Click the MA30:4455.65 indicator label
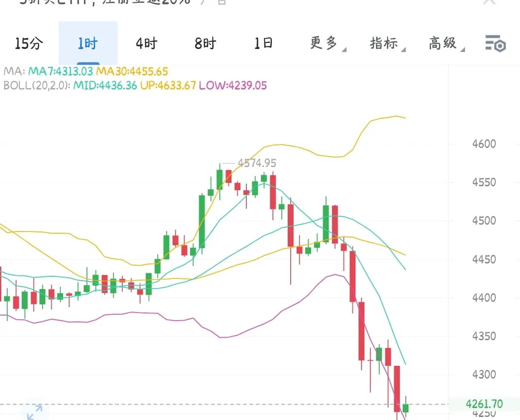The height and width of the screenshot is (420, 520). point(132,71)
